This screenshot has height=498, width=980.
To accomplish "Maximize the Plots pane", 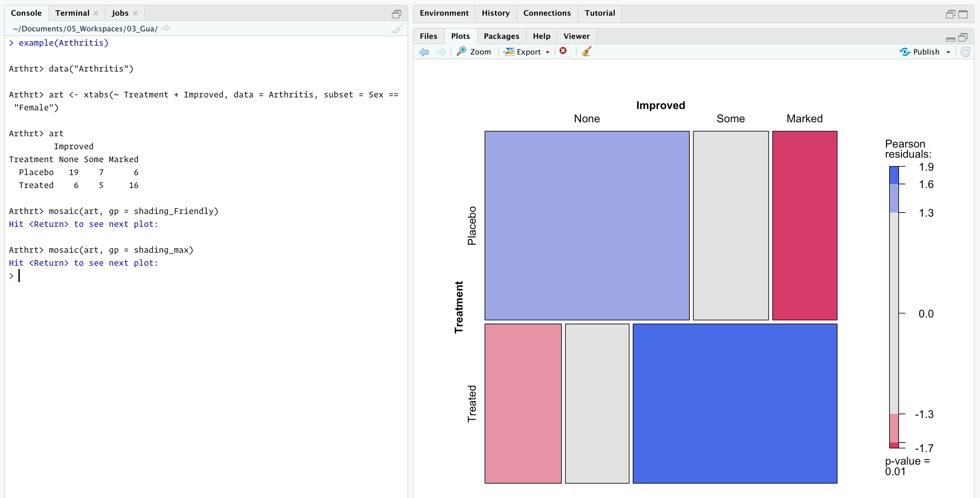I will point(963,37).
